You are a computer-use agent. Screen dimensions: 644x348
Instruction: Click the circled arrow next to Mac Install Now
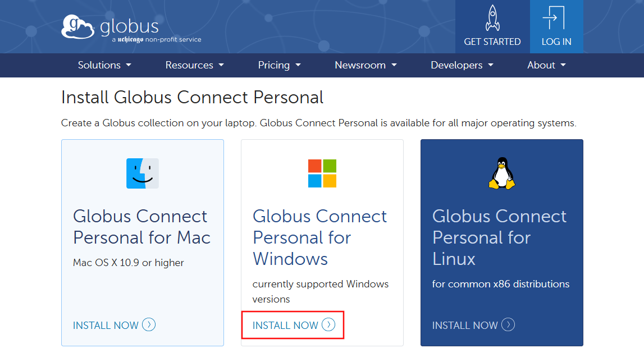pos(149,324)
